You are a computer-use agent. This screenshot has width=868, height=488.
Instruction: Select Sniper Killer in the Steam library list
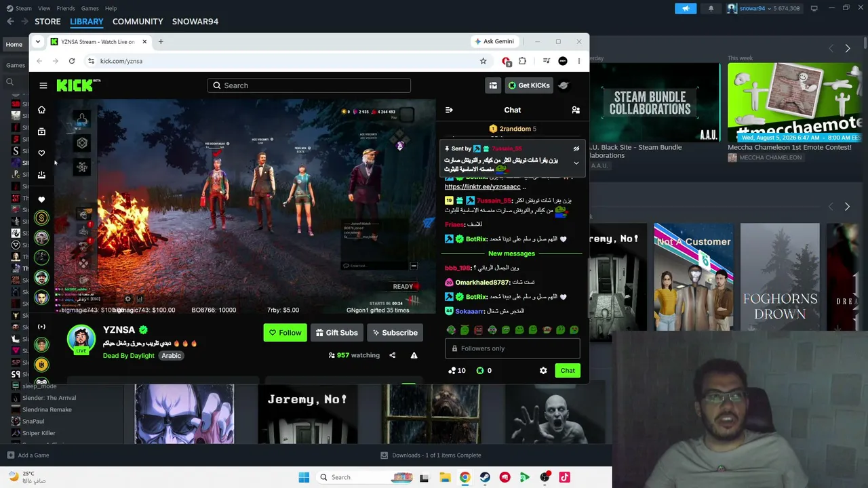pos(39,433)
